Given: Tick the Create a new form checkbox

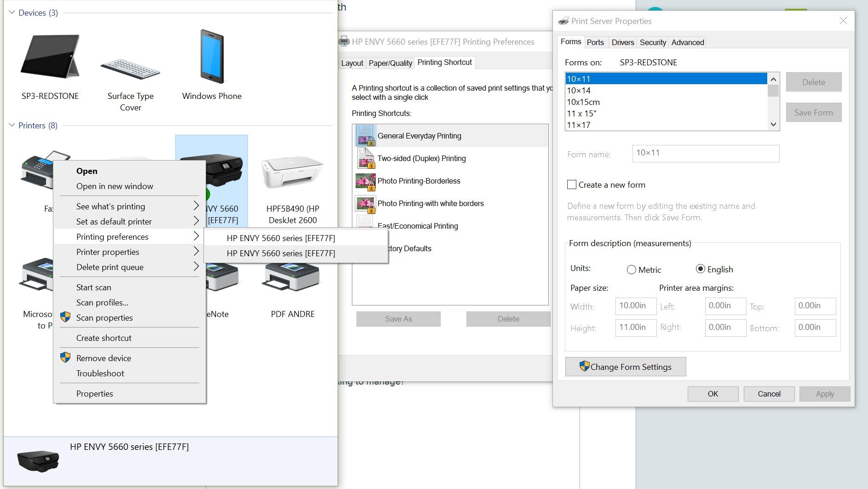Looking at the screenshot, I should tap(572, 184).
